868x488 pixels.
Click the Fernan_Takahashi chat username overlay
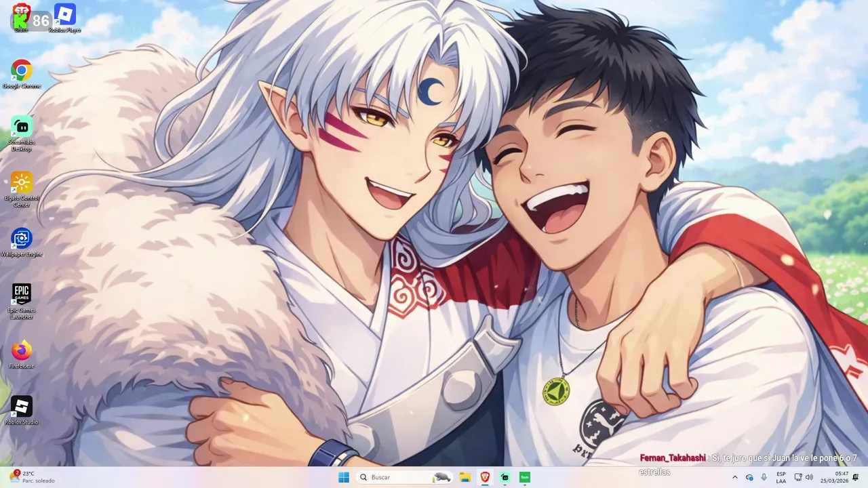click(673, 458)
